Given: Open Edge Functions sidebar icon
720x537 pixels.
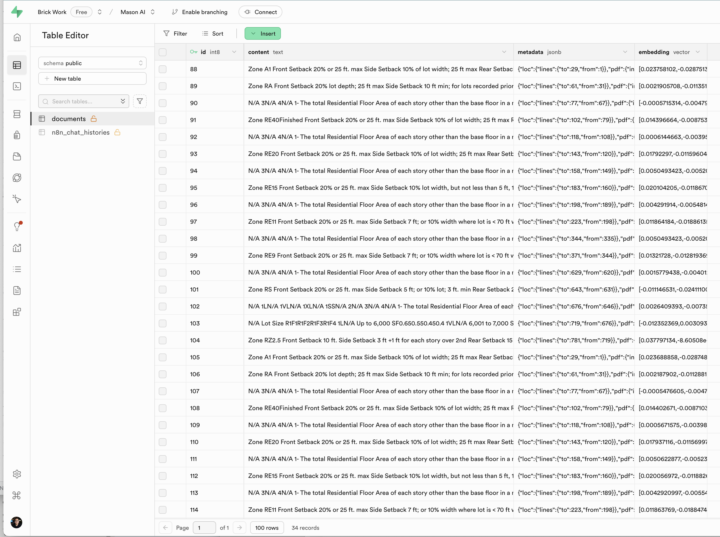Looking at the screenshot, I should coord(17,178).
